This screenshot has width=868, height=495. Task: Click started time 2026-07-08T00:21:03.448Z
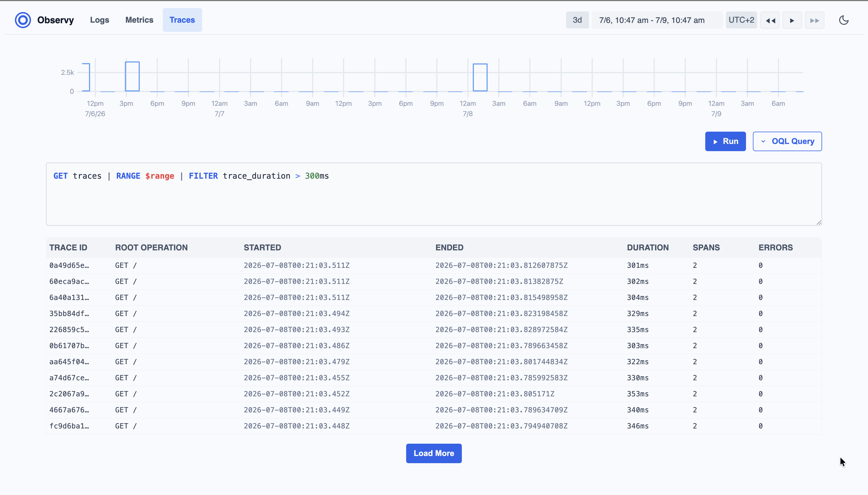pyautogui.click(x=297, y=426)
